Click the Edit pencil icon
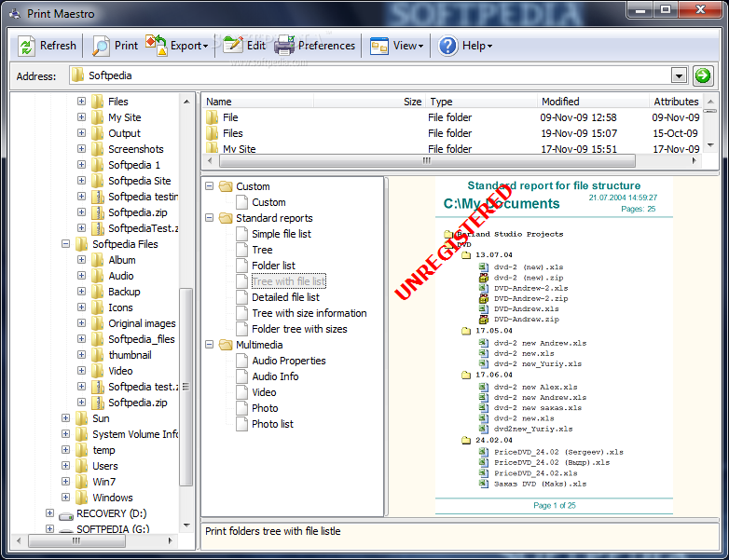This screenshot has width=729, height=560. point(233,45)
